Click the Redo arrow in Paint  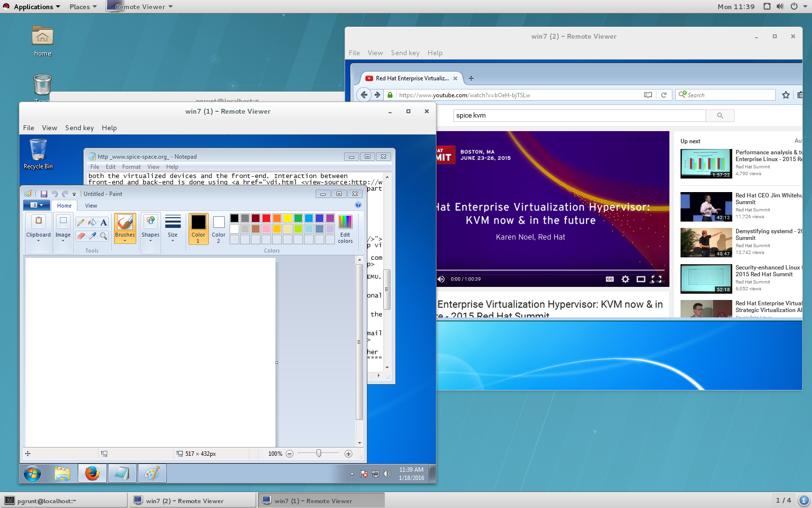click(x=65, y=194)
